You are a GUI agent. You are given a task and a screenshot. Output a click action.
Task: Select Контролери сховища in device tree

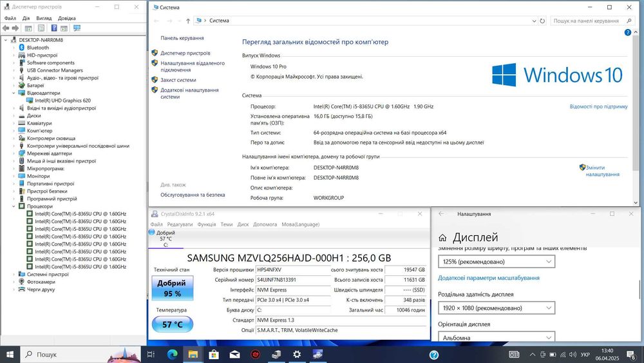pyautogui.click(x=51, y=138)
